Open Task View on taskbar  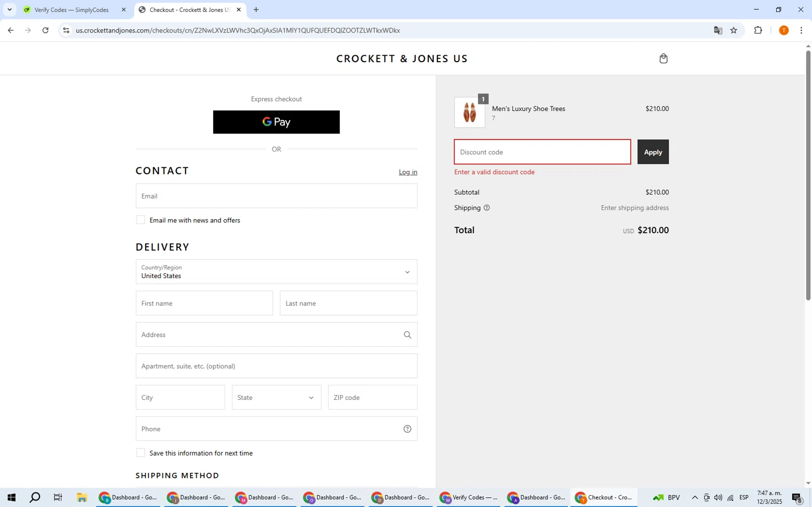(58, 497)
